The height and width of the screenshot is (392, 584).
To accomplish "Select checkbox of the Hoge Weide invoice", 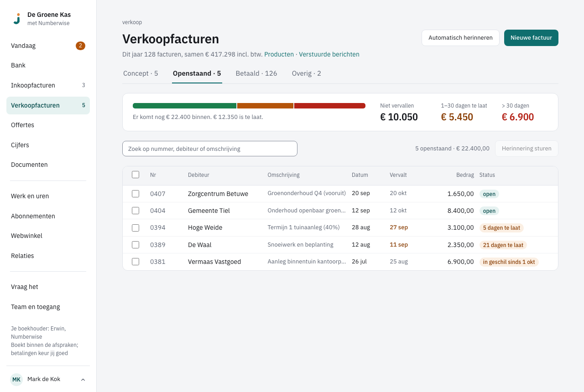I will [x=136, y=227].
